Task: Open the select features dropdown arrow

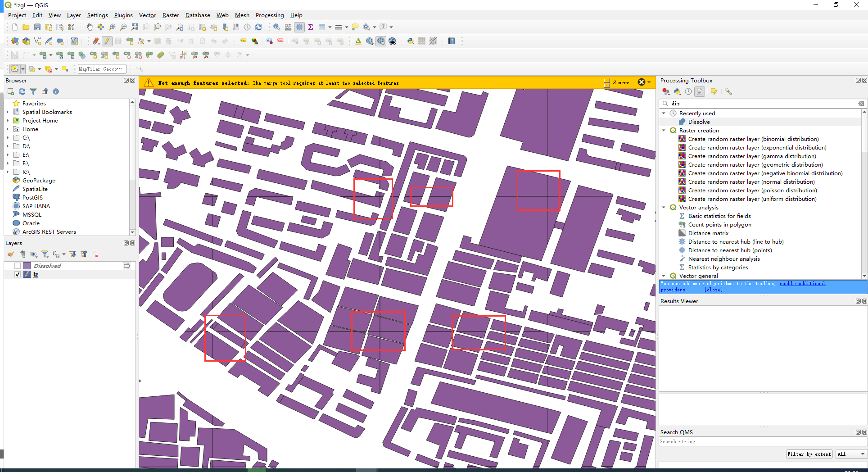Action: tap(23, 69)
